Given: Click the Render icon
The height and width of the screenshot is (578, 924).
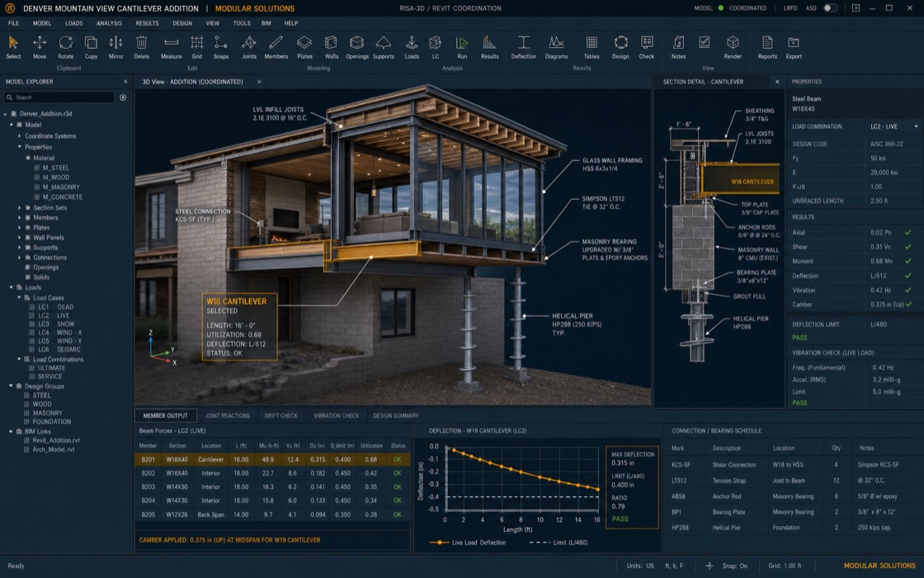Looking at the screenshot, I should 733,47.
